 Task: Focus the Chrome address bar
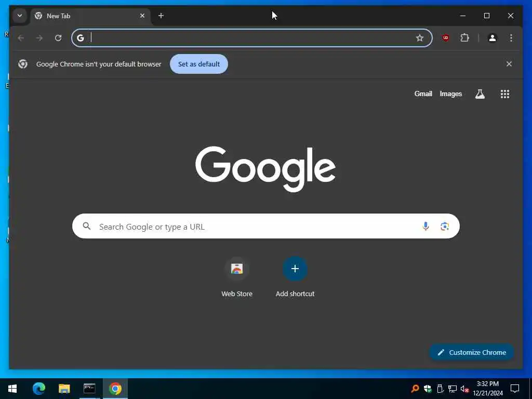click(x=252, y=38)
